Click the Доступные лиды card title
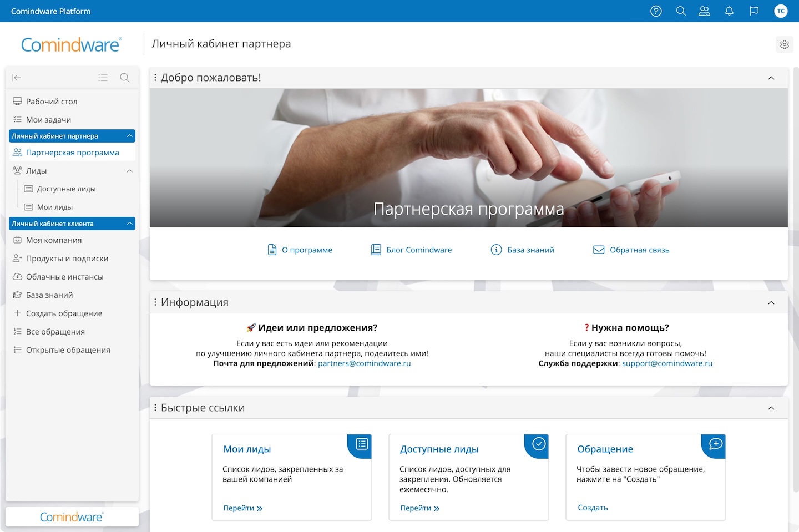Viewport: 799px width, 532px height. pos(439,449)
